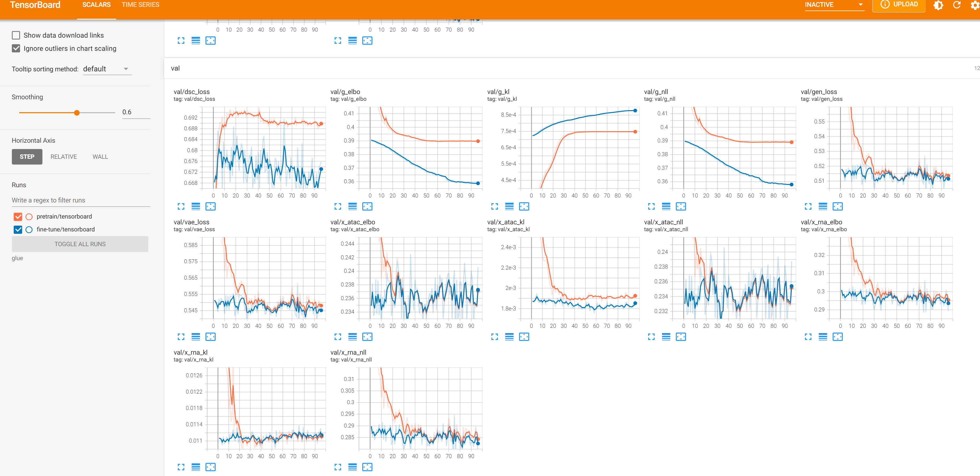Viewport: 980px width, 476px height.
Task: Toggle y-axis log scale for val/g_elbo
Action: [x=352, y=206]
